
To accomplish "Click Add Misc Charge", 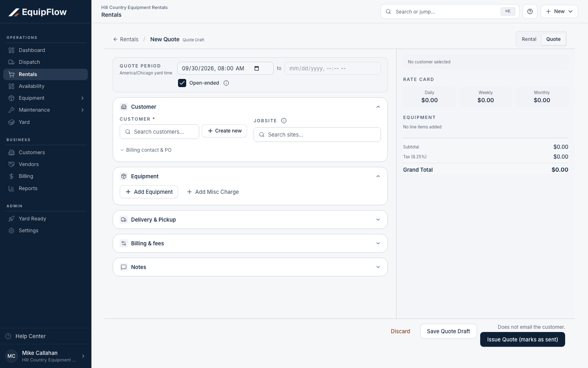I will [x=213, y=192].
